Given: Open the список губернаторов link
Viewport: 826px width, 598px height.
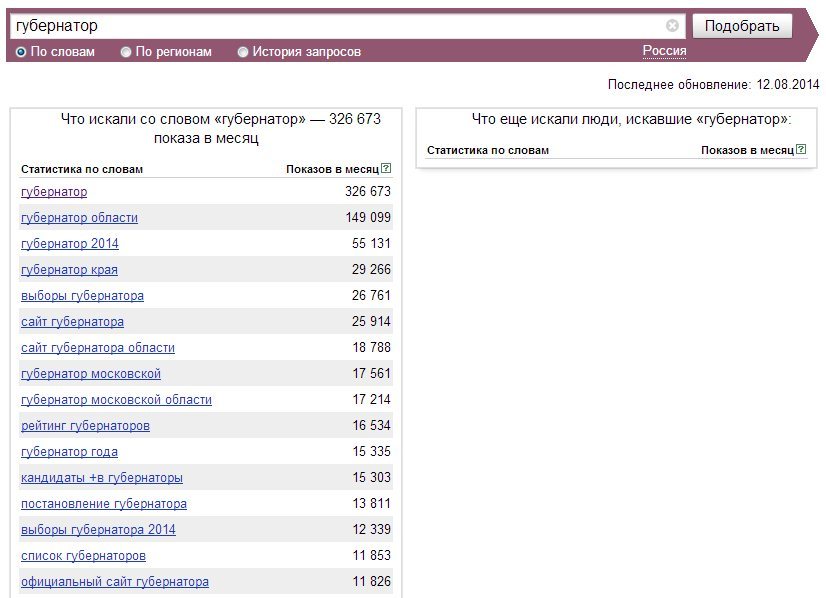Looking at the screenshot, I should 83,556.
